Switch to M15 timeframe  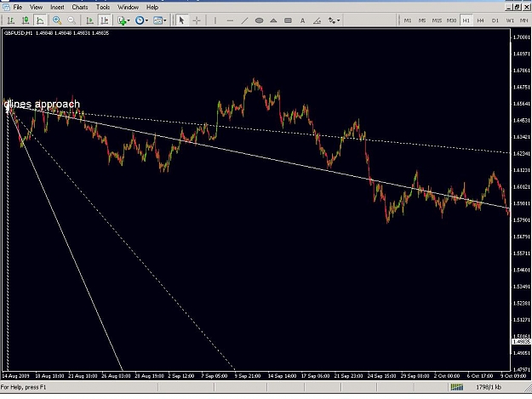437,20
